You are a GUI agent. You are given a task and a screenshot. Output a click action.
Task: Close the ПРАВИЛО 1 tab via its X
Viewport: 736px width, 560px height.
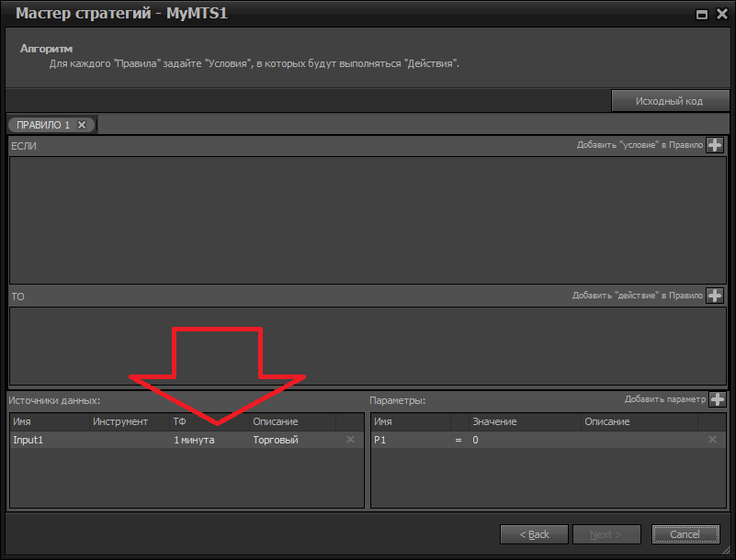(82, 125)
